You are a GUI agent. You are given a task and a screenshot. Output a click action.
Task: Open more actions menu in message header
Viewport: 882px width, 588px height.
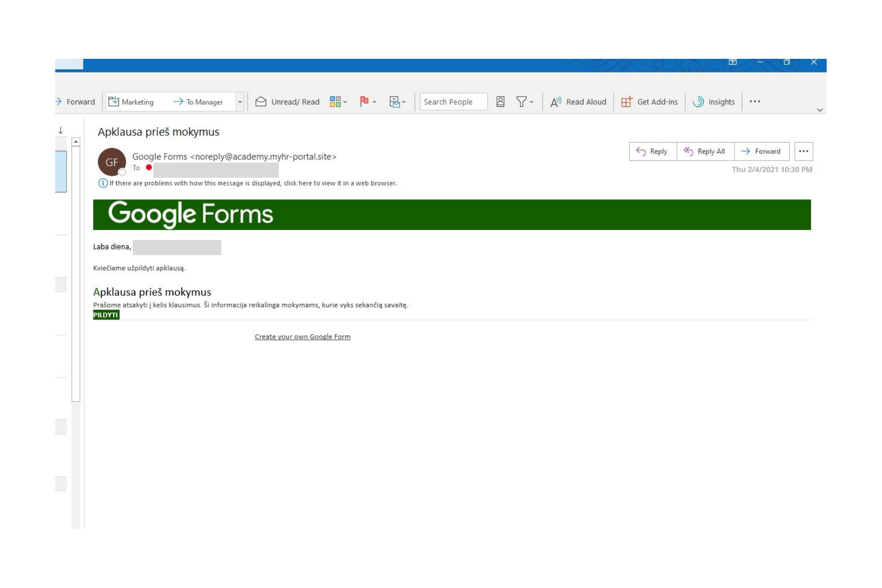[804, 151]
